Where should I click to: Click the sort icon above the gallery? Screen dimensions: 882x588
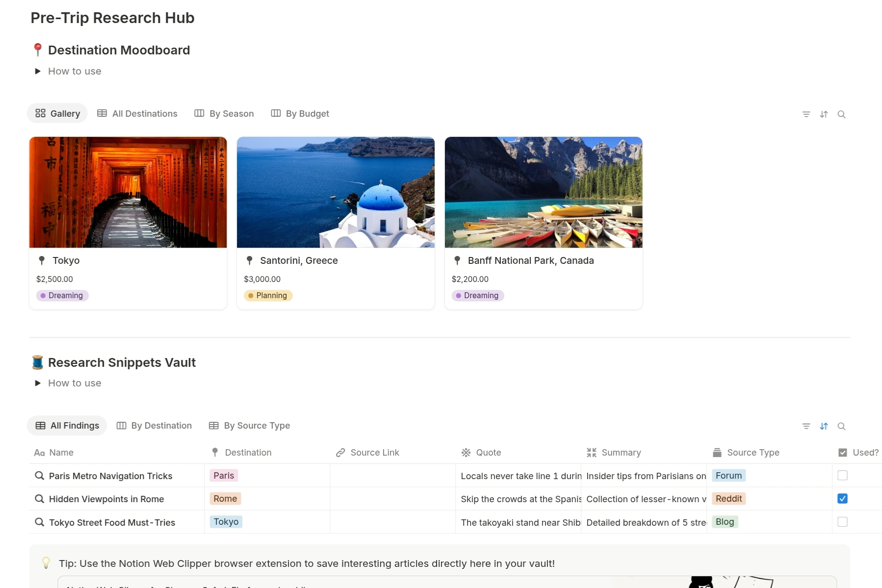(x=824, y=114)
